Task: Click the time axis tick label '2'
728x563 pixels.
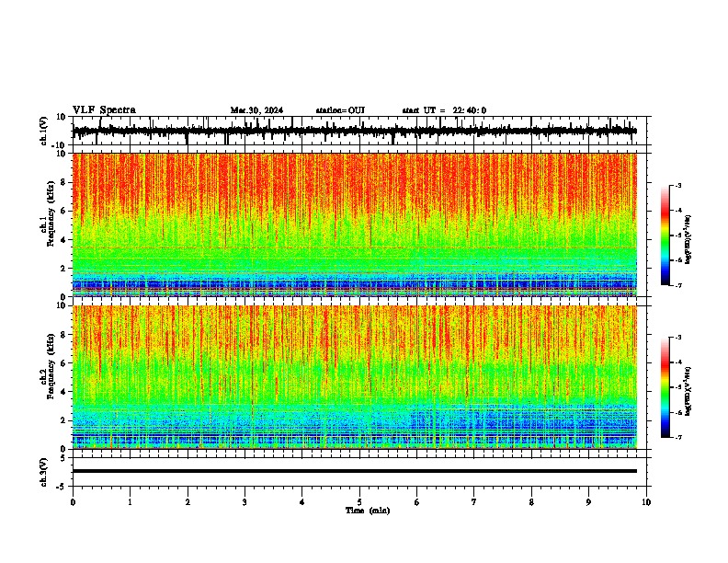Action: [x=188, y=502]
